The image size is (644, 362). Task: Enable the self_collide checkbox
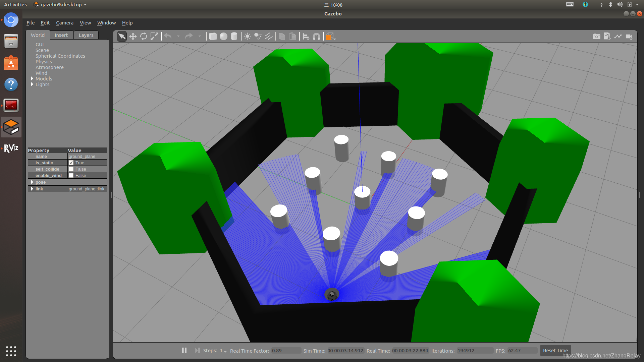point(71,169)
